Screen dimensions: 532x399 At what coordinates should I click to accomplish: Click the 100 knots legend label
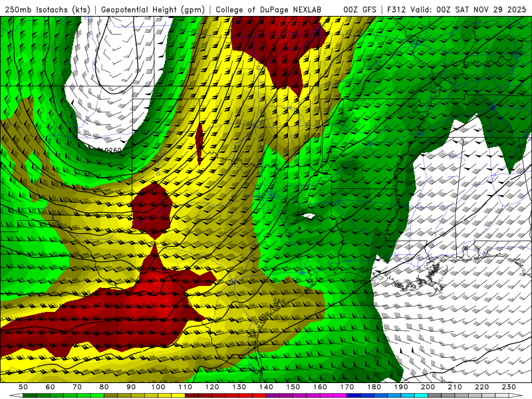tap(158, 387)
